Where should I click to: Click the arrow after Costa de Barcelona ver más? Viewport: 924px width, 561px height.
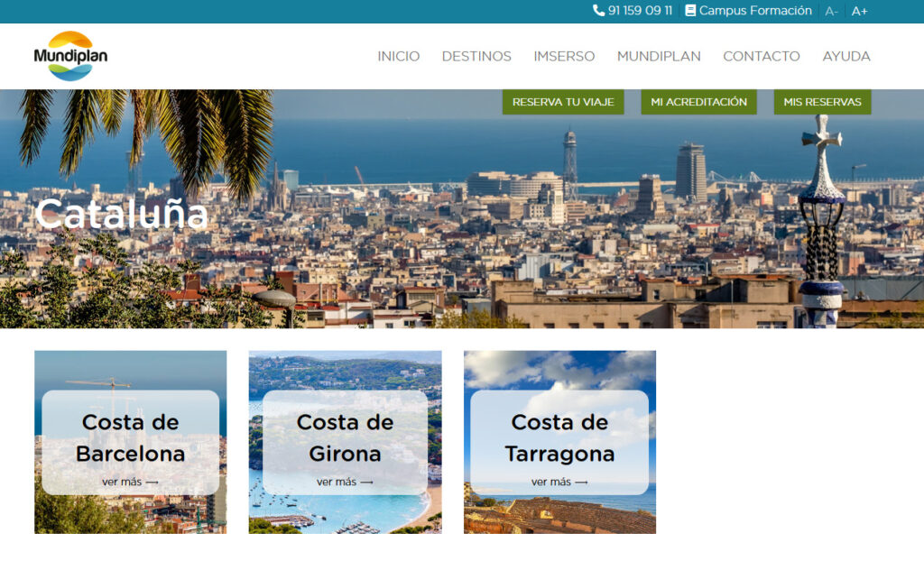coord(152,483)
